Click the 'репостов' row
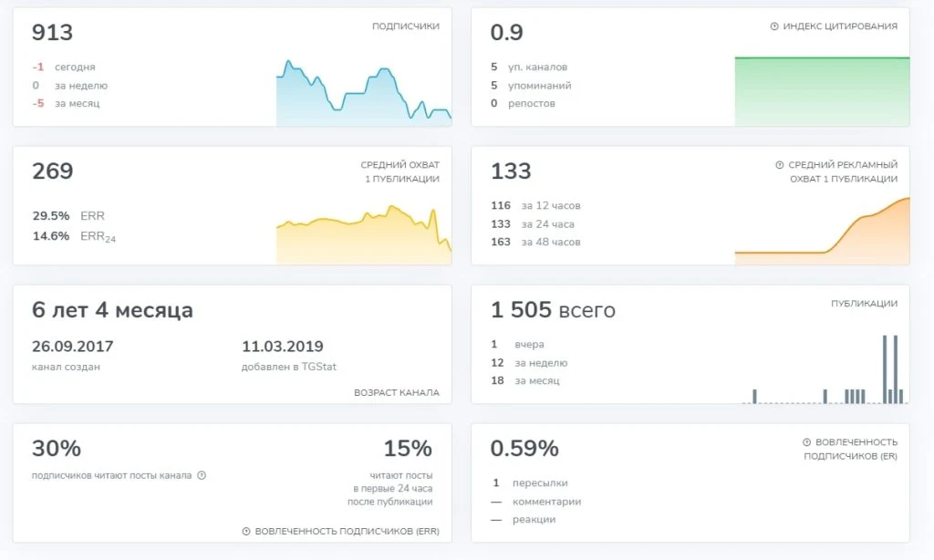Screen dimensions: 934x560 [523, 104]
